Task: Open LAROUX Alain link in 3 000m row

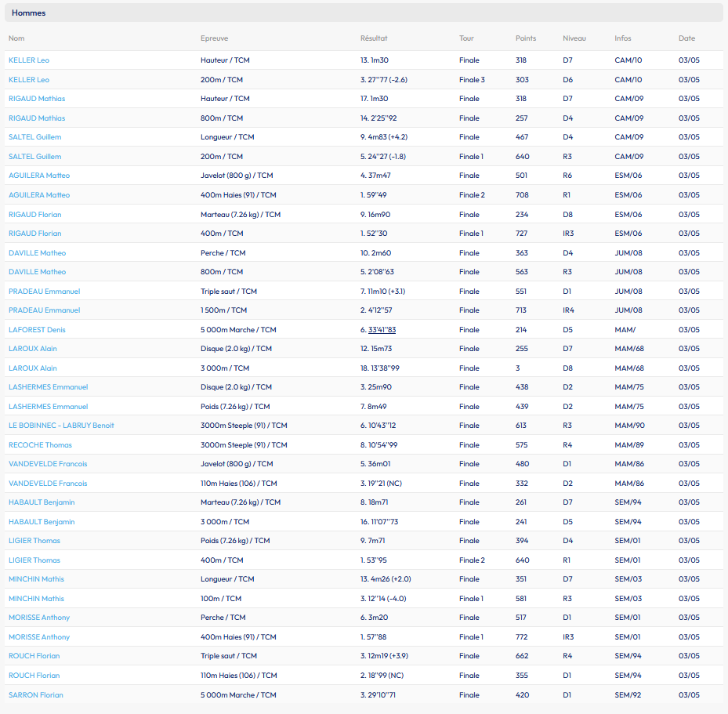Action: (x=32, y=368)
